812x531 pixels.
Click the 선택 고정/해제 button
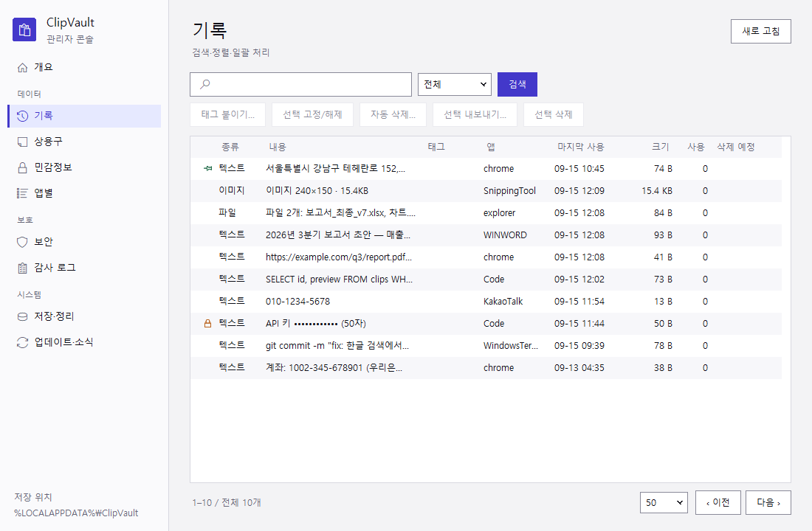(x=312, y=114)
